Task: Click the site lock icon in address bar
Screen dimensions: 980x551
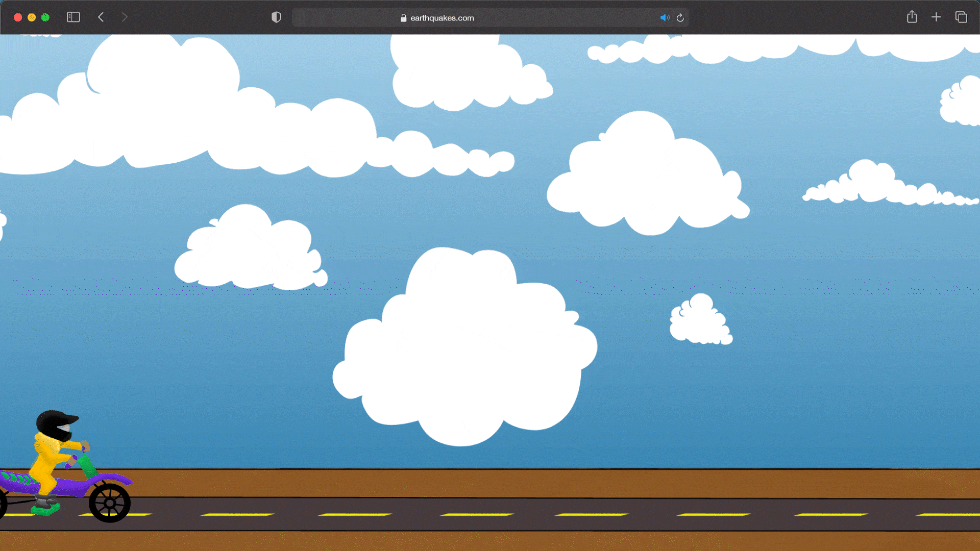Action: click(x=404, y=18)
